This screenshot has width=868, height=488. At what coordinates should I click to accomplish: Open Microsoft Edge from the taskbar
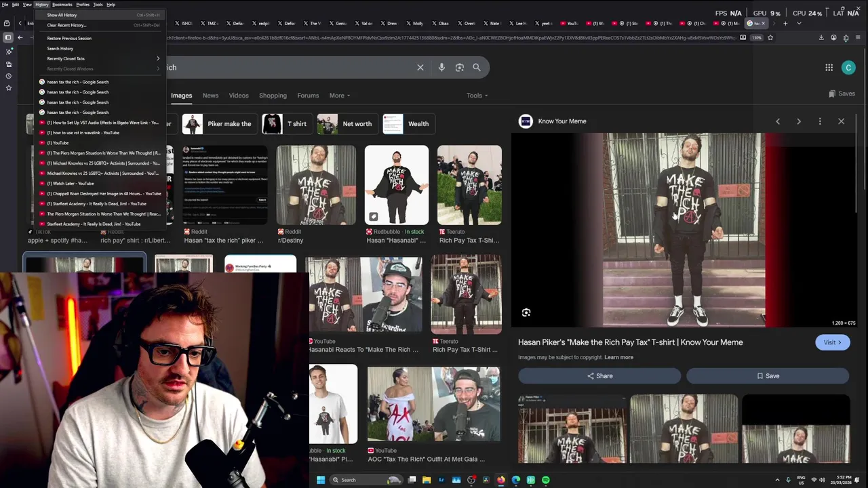pyautogui.click(x=516, y=480)
